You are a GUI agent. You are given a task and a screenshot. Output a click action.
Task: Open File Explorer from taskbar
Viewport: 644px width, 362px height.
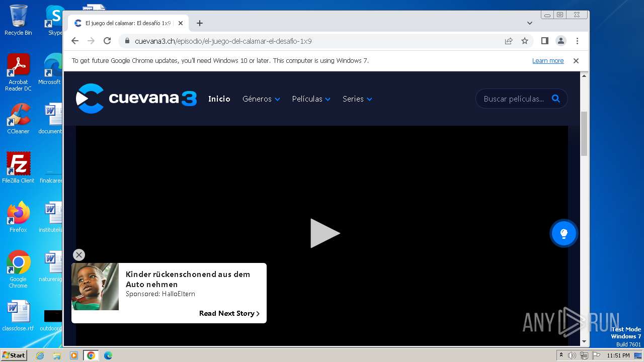tap(57, 355)
